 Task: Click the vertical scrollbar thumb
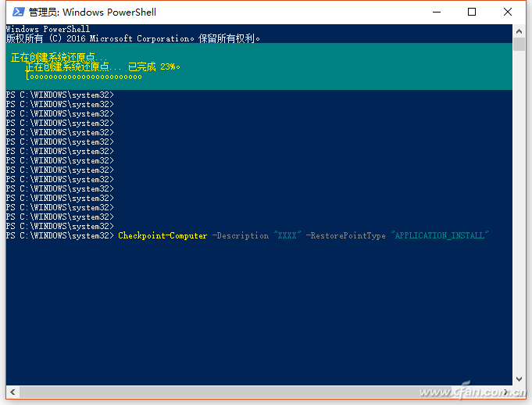point(519,44)
